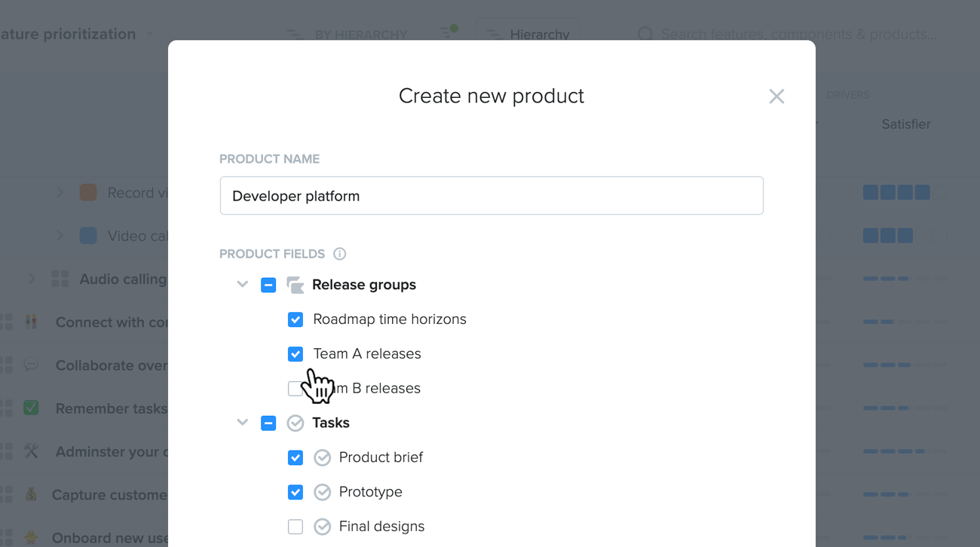Click the Remember tasks green check icon

tap(31, 408)
